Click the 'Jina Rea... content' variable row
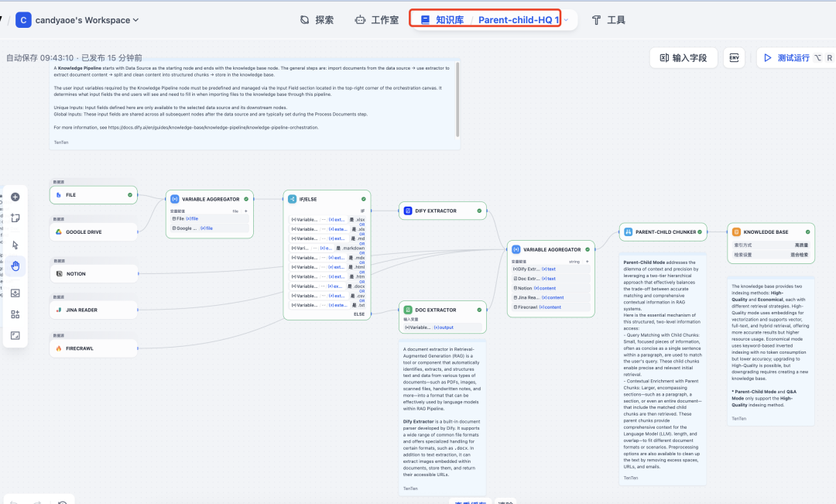Screen dimensions: 836x504 click(x=551, y=297)
